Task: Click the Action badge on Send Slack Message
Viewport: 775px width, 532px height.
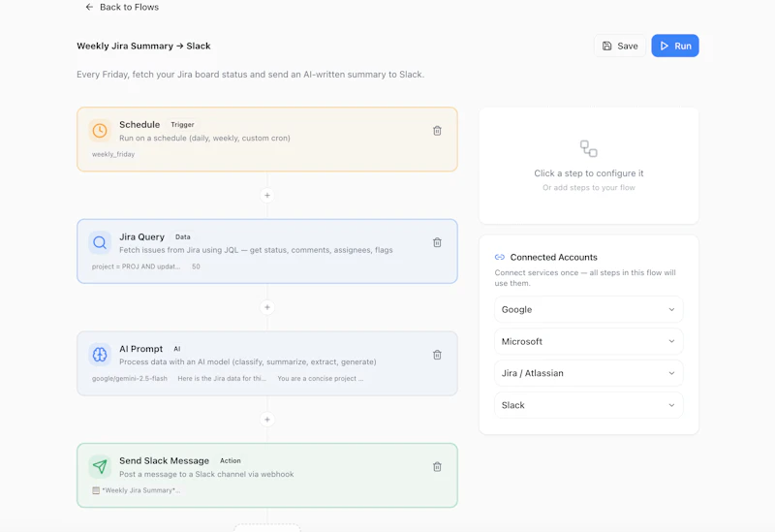Action: (231, 461)
